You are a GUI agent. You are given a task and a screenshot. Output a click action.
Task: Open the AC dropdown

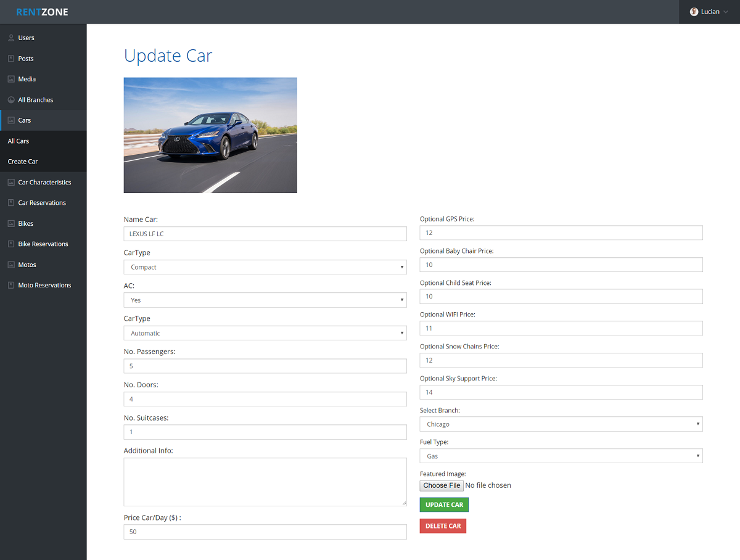point(265,300)
